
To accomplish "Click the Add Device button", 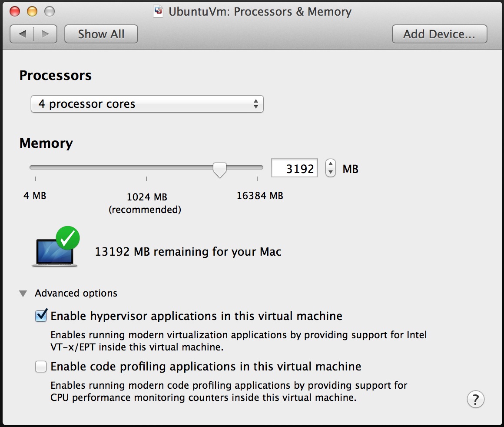I will click(x=439, y=34).
